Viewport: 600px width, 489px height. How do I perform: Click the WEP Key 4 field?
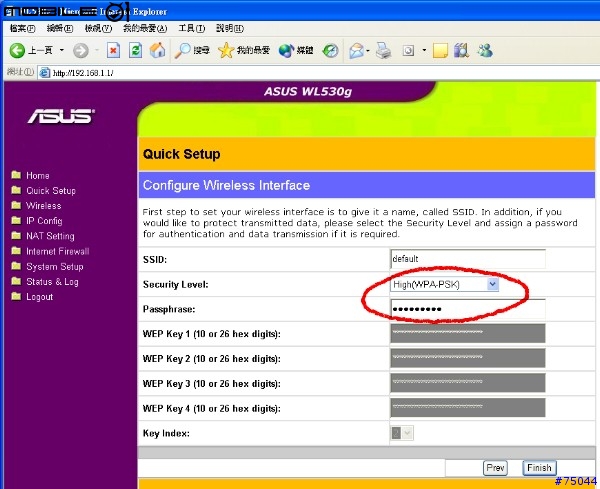click(x=468, y=408)
